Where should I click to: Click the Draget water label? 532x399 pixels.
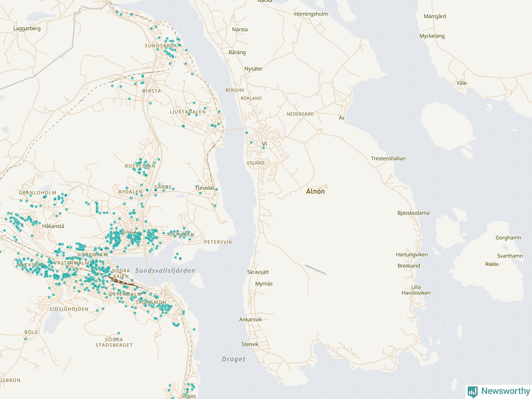click(x=234, y=359)
